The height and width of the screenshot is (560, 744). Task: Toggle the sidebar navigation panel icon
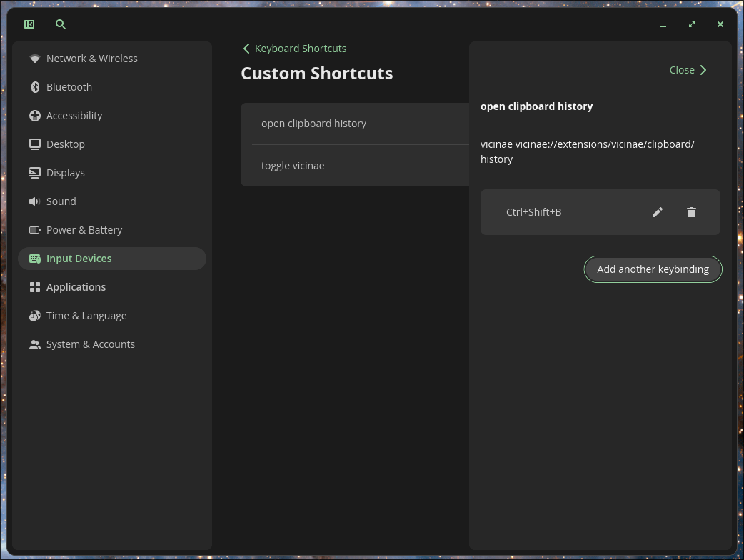click(x=29, y=24)
